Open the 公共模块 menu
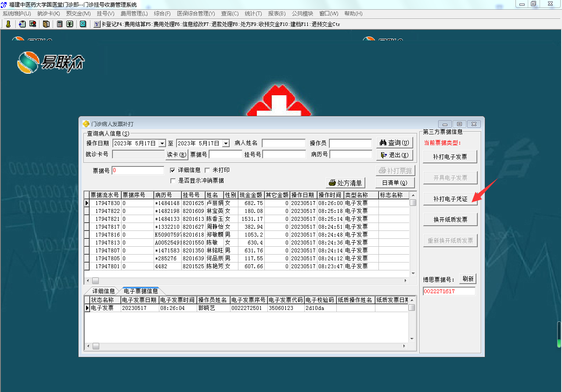562x392 pixels. (x=303, y=14)
